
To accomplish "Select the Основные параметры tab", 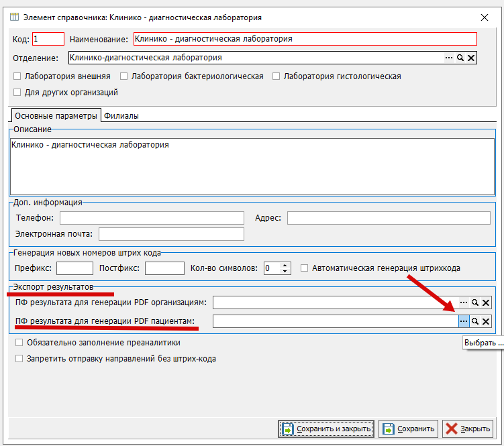I will click(56, 116).
